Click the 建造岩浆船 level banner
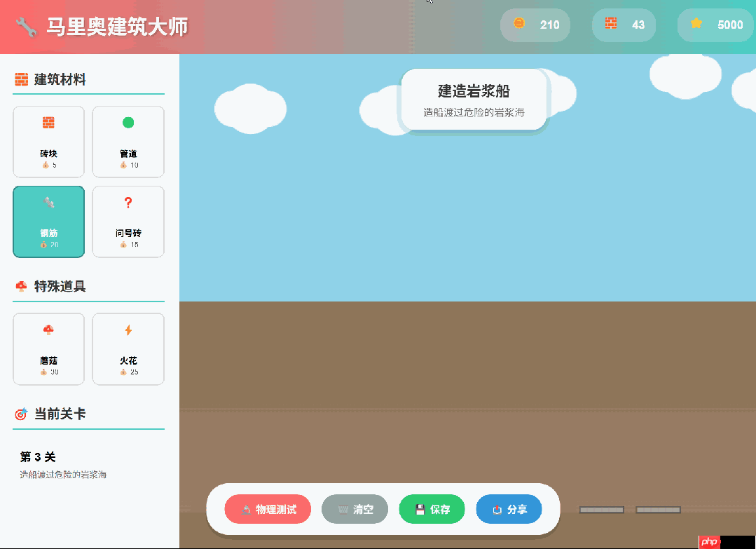The width and height of the screenshot is (756, 549). (x=474, y=99)
